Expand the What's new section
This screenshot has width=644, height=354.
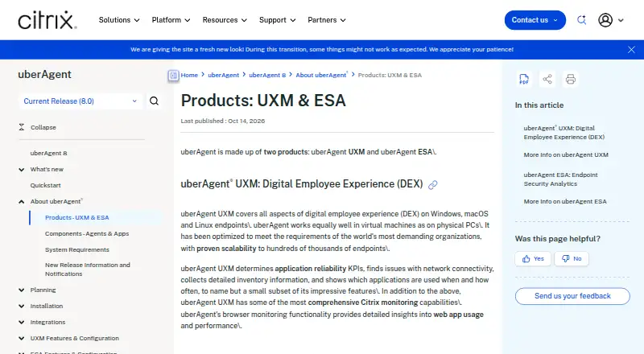(x=22, y=169)
